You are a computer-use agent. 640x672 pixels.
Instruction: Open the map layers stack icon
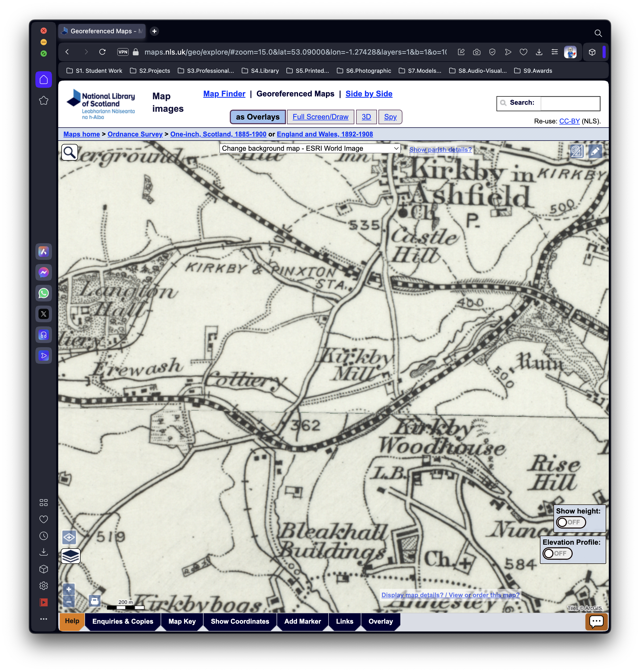(71, 556)
